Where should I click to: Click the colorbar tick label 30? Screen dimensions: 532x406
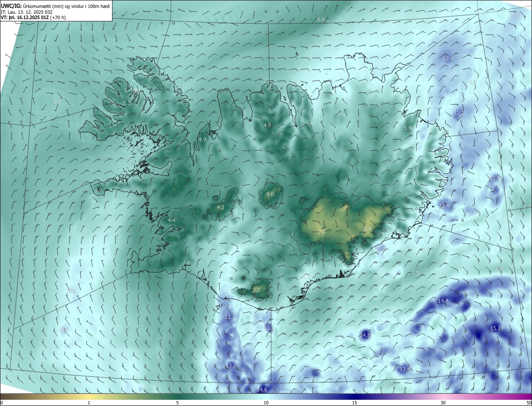click(x=443, y=403)
